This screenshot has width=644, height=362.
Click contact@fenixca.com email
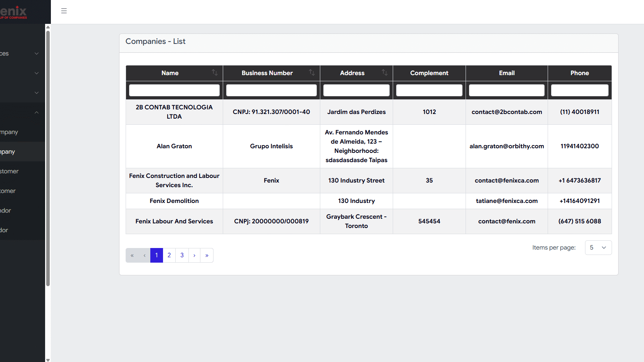tap(507, 181)
